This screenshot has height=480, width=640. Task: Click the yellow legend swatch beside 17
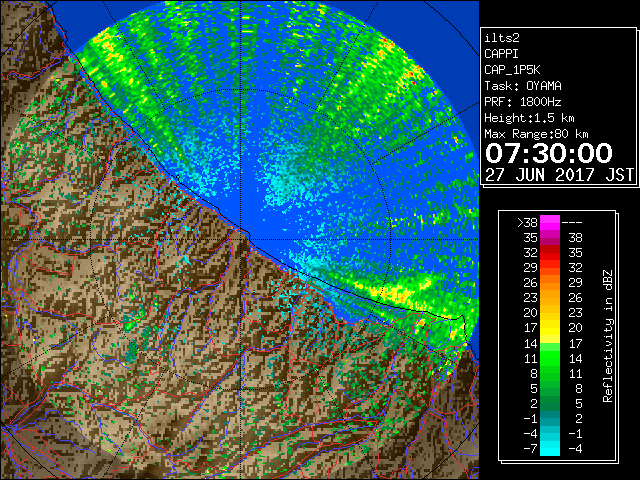[550, 328]
